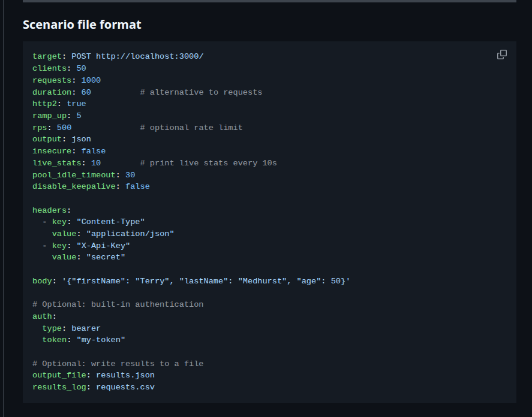The width and height of the screenshot is (532, 417).
Task: Click the 'type: bearer' line
Action: pos(71,328)
